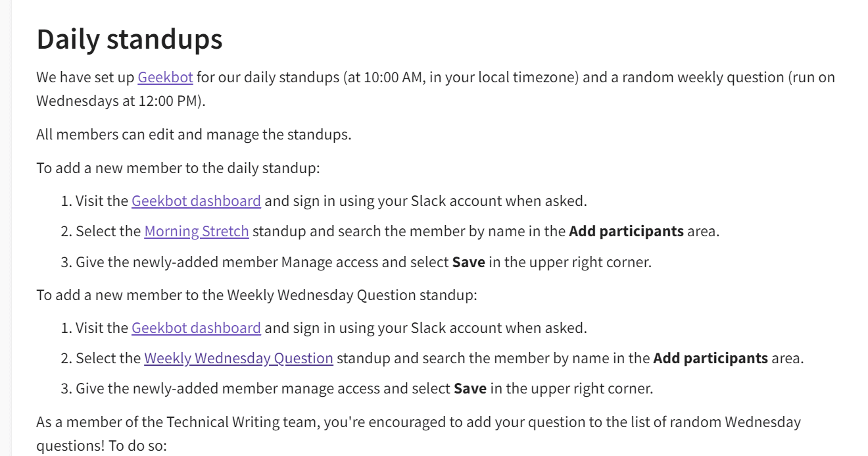Click bold Add participants in Weekly Wednesday step
This screenshot has width=868, height=456.
710,359
